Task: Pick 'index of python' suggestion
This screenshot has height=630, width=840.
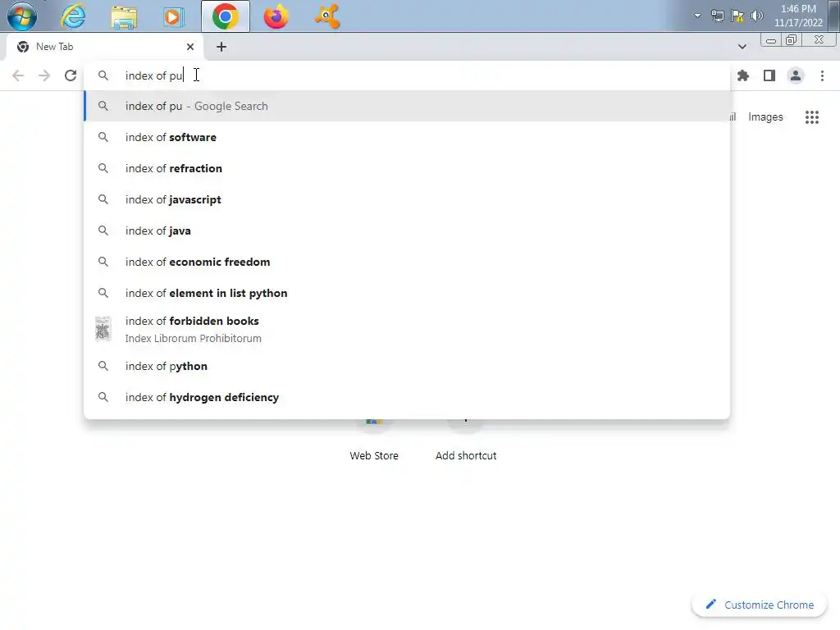Action: pos(407,366)
